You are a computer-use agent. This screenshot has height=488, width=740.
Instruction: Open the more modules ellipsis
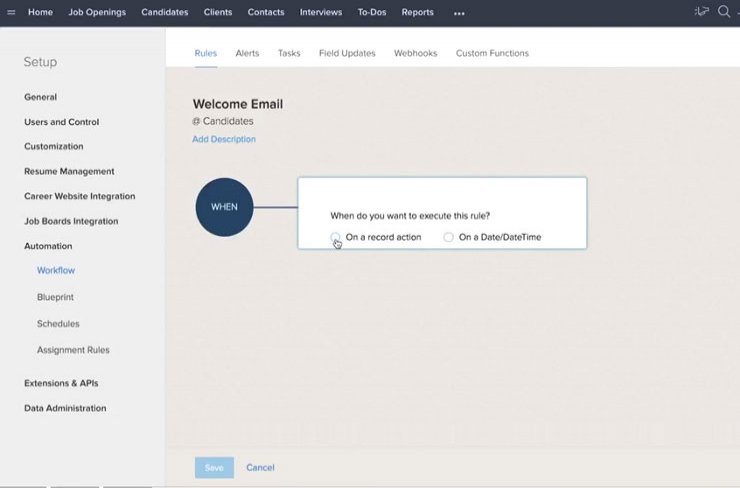click(459, 14)
